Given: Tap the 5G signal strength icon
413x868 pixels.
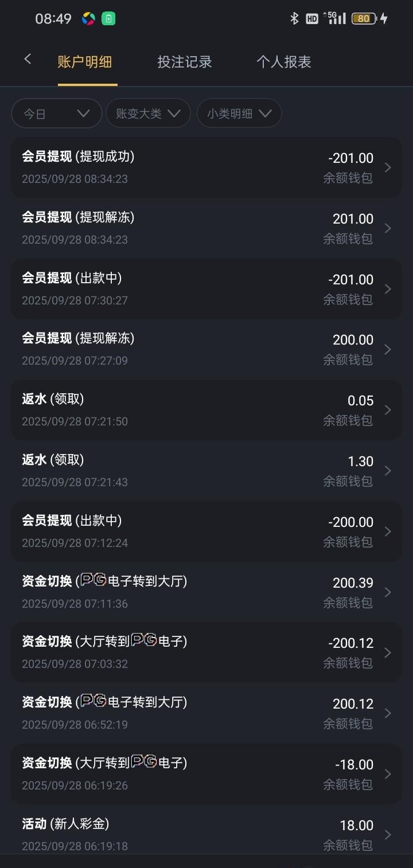Looking at the screenshot, I should (x=334, y=18).
